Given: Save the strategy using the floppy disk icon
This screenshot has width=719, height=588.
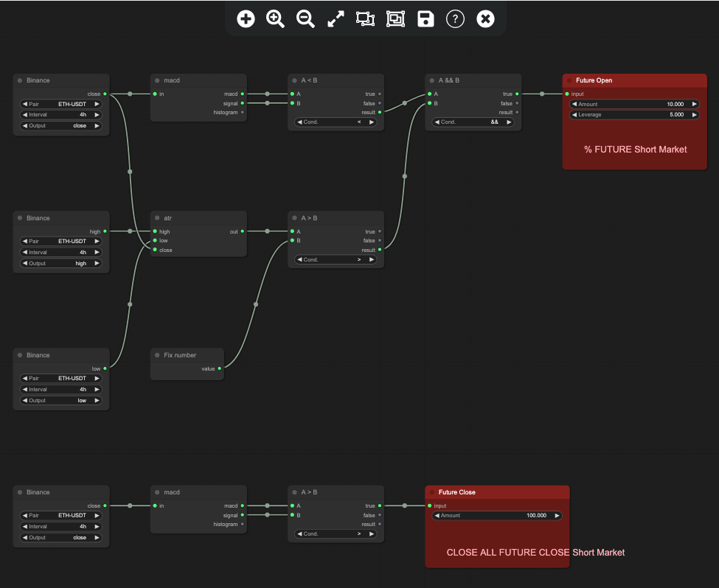Looking at the screenshot, I should (x=426, y=18).
